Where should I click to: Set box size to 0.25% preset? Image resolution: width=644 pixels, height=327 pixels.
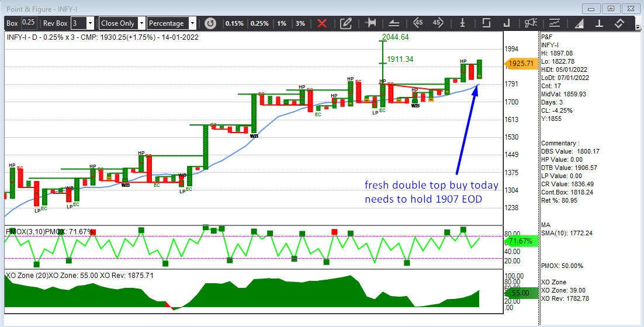[x=259, y=23]
